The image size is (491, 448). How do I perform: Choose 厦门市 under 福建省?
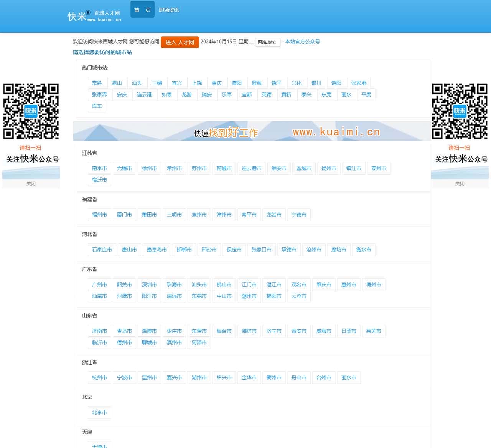coord(124,215)
